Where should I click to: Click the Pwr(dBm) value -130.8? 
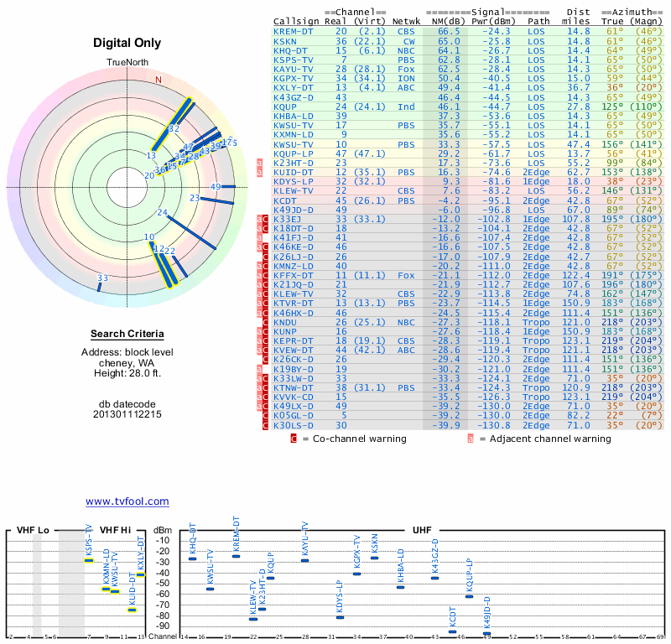click(x=492, y=425)
